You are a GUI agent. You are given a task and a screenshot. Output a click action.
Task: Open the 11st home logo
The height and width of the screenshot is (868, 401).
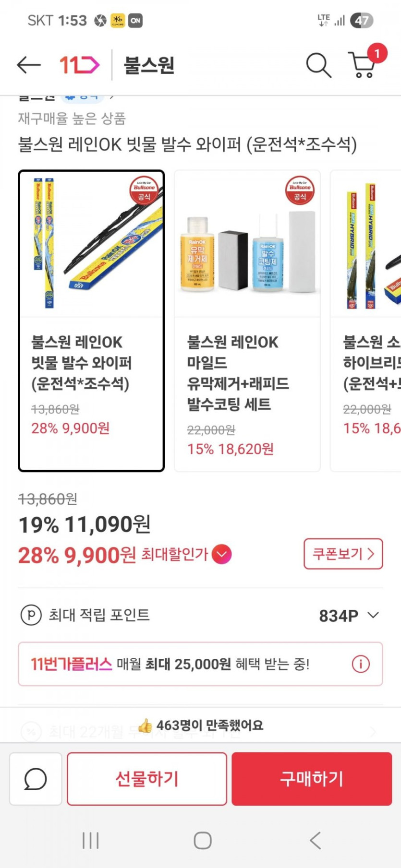(x=79, y=65)
